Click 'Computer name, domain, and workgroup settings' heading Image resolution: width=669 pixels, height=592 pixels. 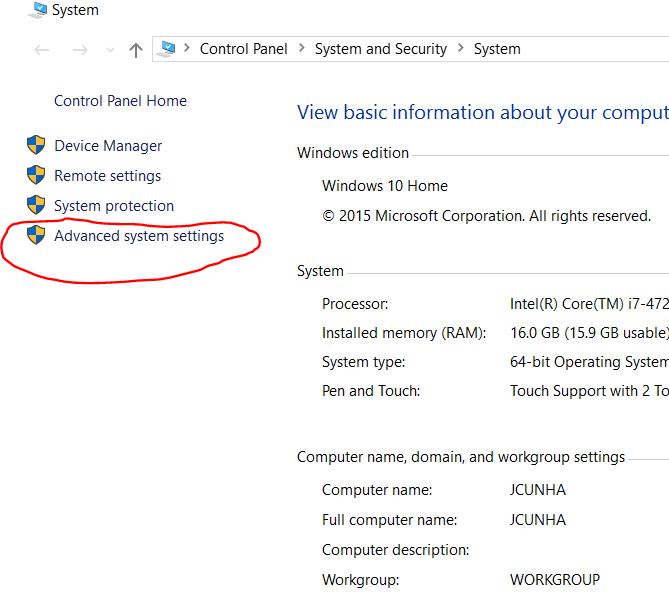(461, 457)
